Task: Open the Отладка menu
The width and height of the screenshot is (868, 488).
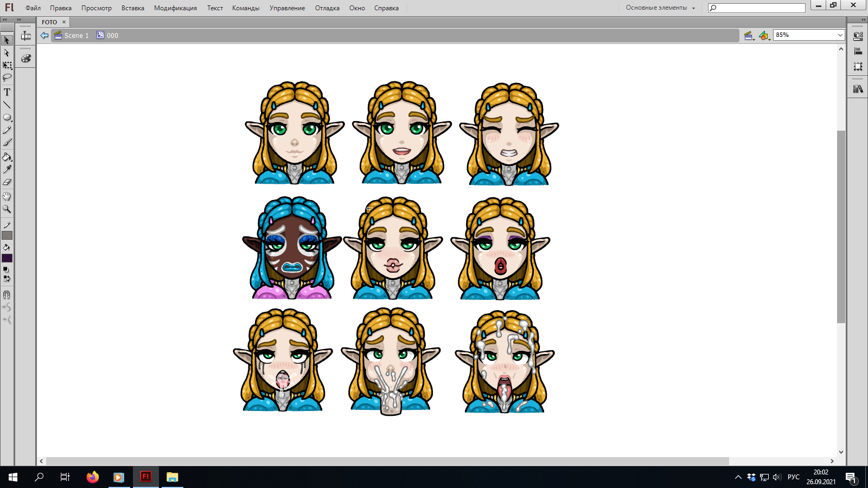Action: (x=327, y=8)
